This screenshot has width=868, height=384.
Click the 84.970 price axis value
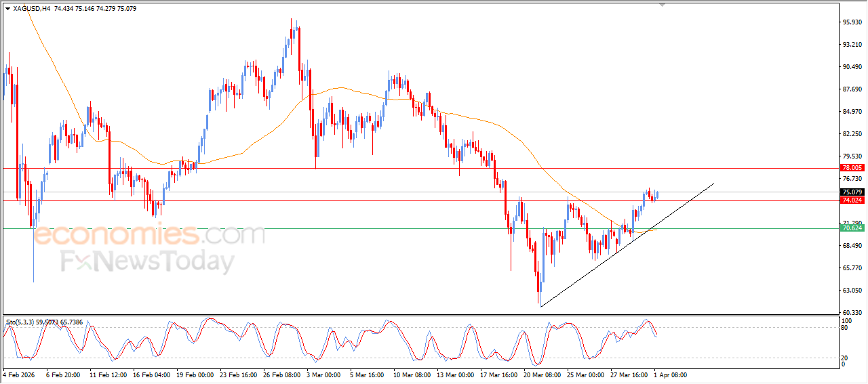pyautogui.click(x=852, y=112)
